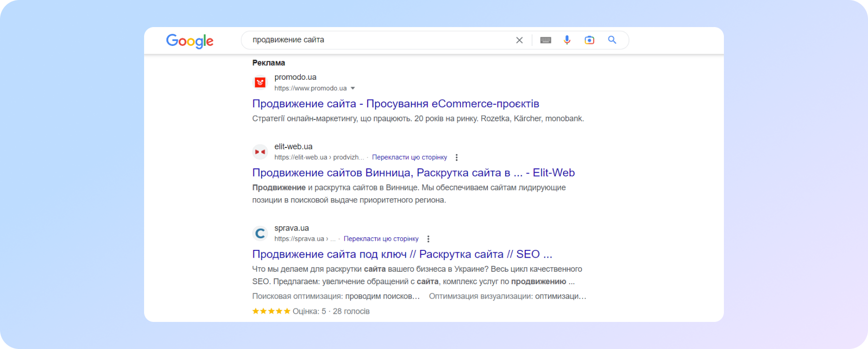
Task: Expand the dropdown arrow next to promodo.ua URL
Action: point(353,88)
